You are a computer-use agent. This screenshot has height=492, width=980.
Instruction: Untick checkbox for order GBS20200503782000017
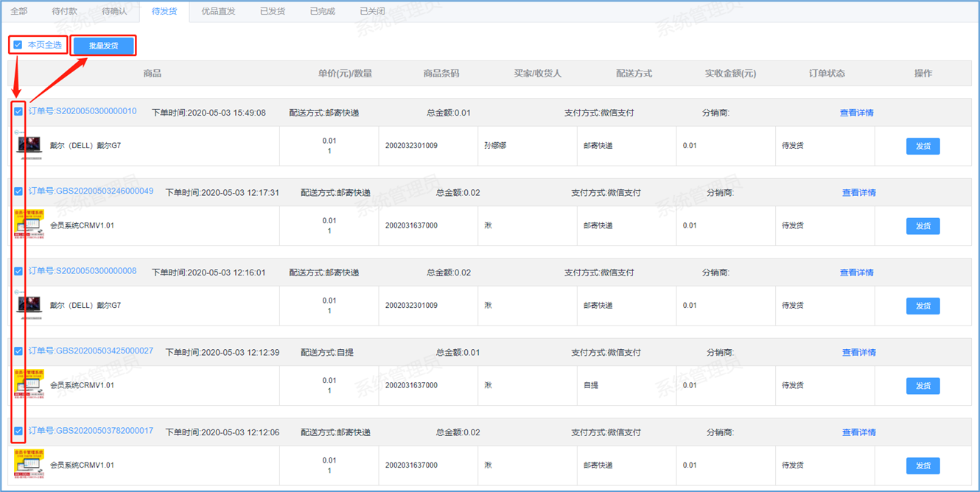tap(18, 431)
